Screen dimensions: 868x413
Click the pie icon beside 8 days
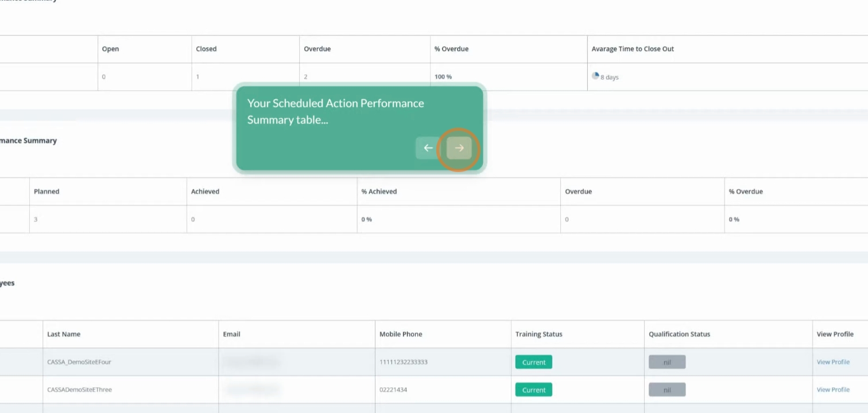pos(595,76)
